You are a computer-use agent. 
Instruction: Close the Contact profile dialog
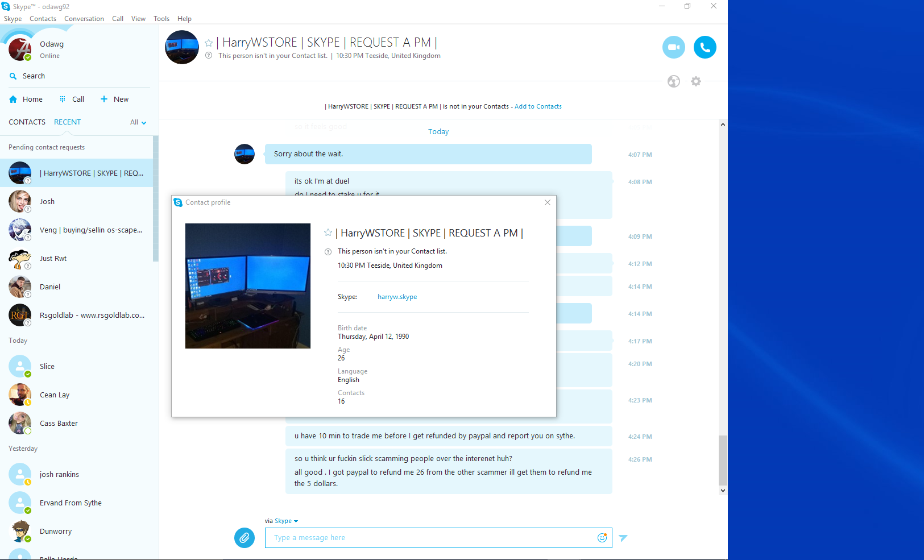click(548, 202)
